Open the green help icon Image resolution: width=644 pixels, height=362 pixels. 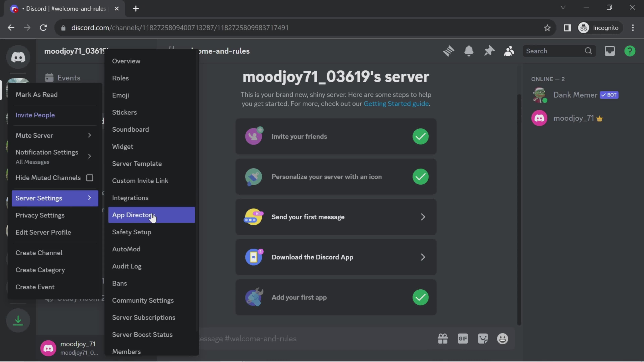pyautogui.click(x=630, y=51)
